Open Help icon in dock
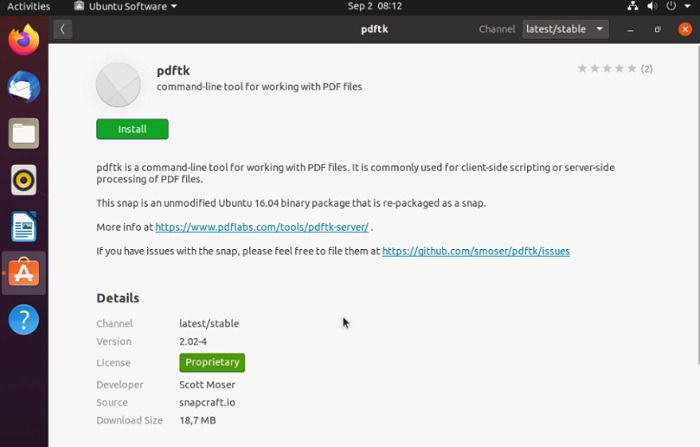Viewport: 700px width, 447px height. coord(24,320)
